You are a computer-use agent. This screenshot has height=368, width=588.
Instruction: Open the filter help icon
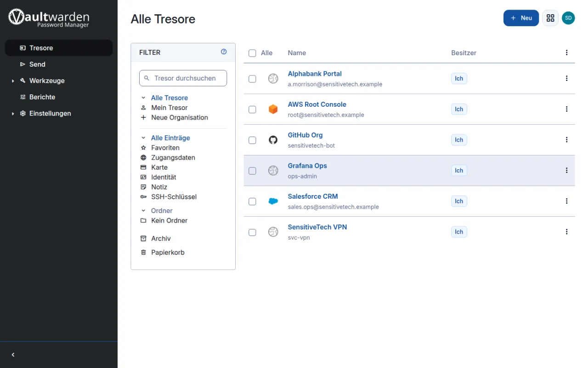(224, 52)
